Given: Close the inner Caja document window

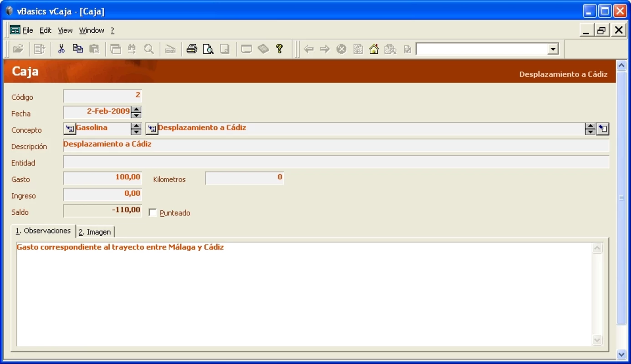Looking at the screenshot, I should [x=619, y=30].
